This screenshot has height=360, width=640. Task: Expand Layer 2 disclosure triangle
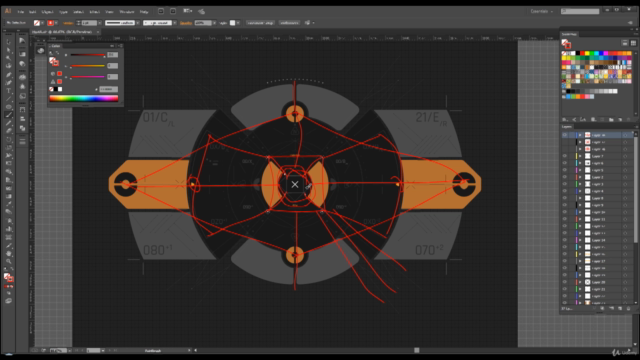(x=580, y=177)
